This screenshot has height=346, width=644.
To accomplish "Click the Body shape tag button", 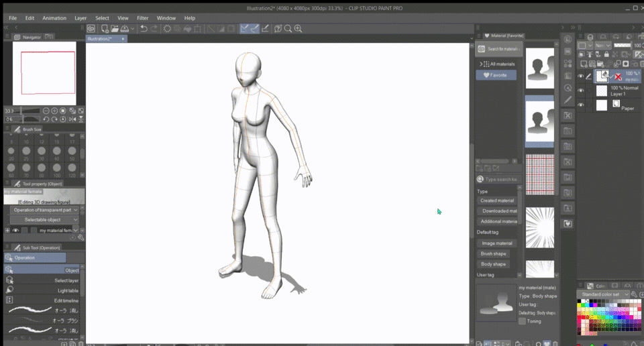I will (x=493, y=264).
